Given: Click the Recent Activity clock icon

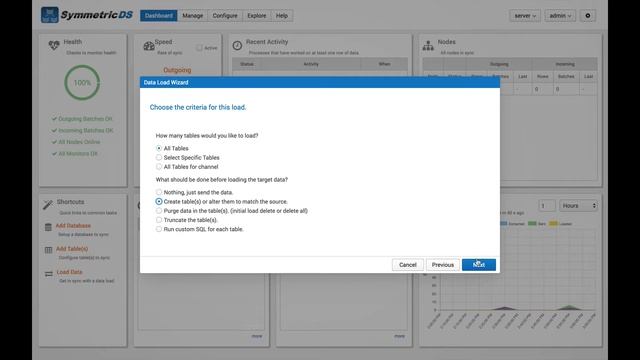Looking at the screenshot, I should tap(237, 46).
